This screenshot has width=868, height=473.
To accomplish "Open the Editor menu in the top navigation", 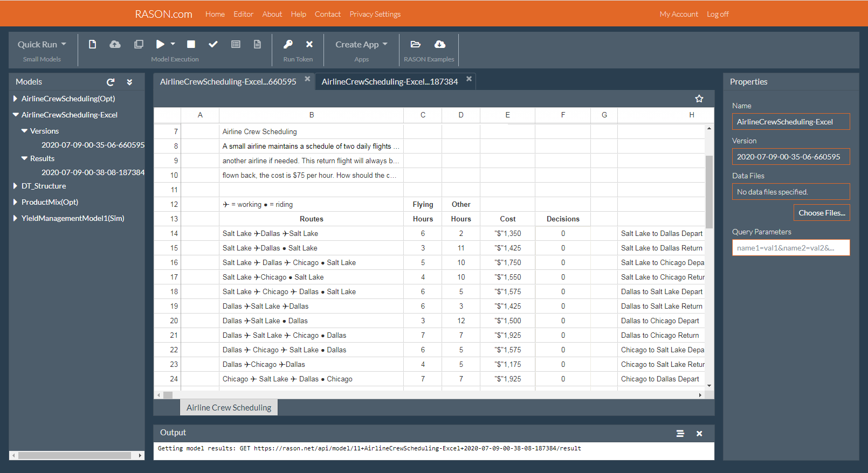I will click(x=243, y=14).
